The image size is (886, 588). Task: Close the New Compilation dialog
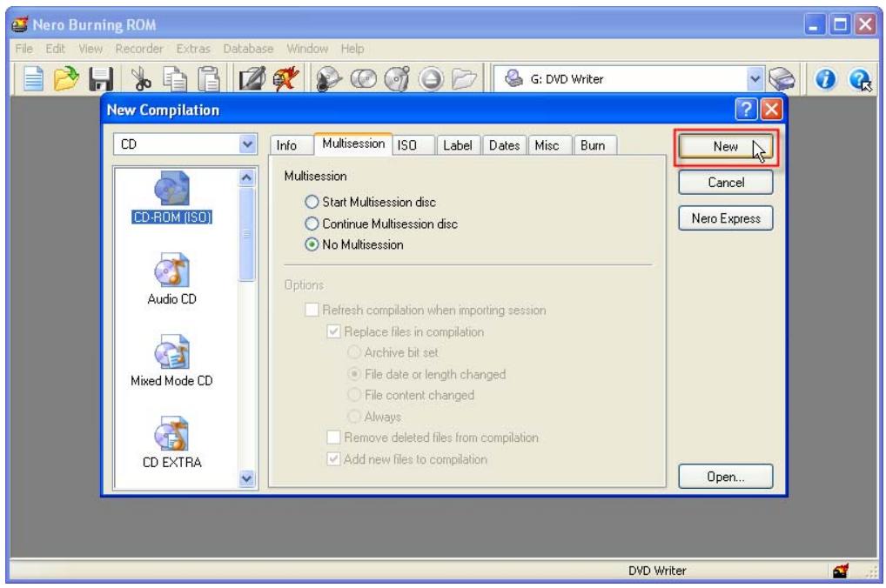(x=771, y=109)
